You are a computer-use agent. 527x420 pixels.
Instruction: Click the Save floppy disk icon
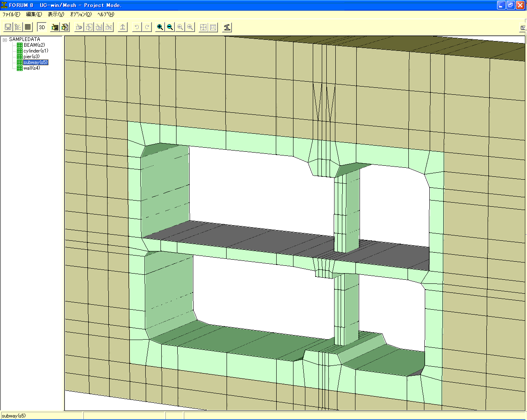point(8,27)
